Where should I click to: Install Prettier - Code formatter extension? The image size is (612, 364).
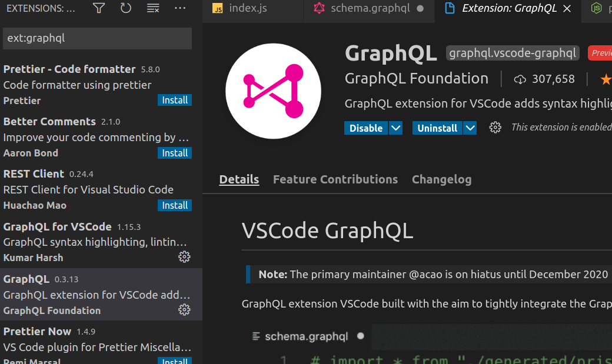click(174, 101)
